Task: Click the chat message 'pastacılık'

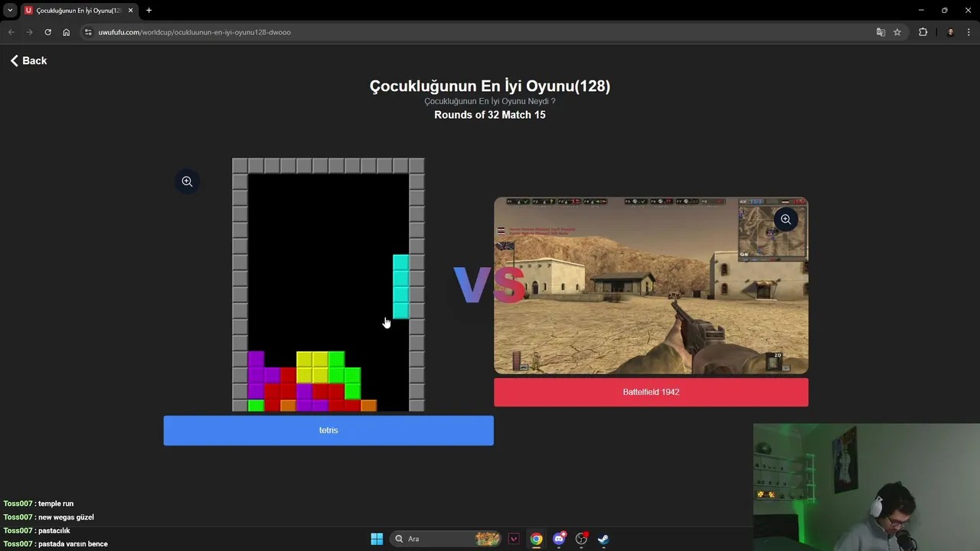Action: [x=54, y=530]
